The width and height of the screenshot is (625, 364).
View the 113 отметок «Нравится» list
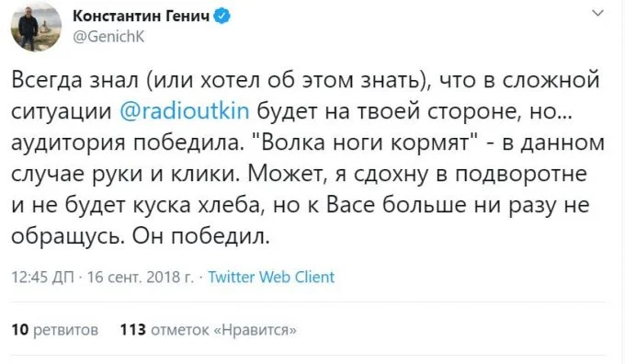point(209,330)
